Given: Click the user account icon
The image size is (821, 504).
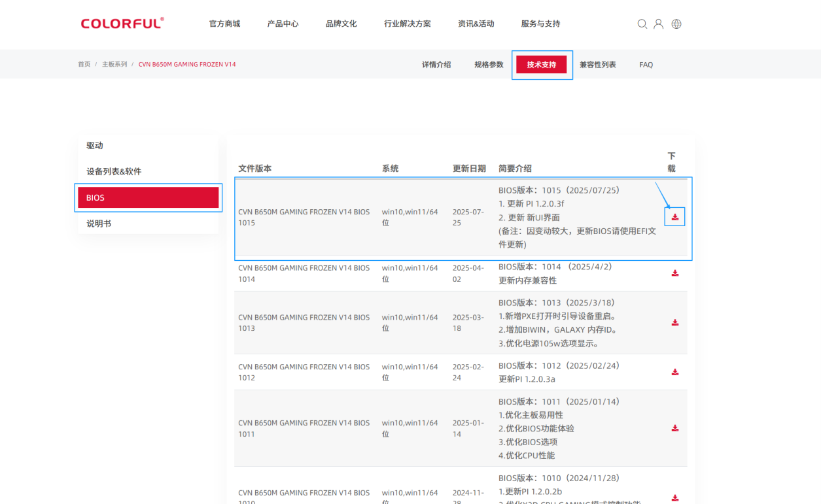Looking at the screenshot, I should pos(659,24).
